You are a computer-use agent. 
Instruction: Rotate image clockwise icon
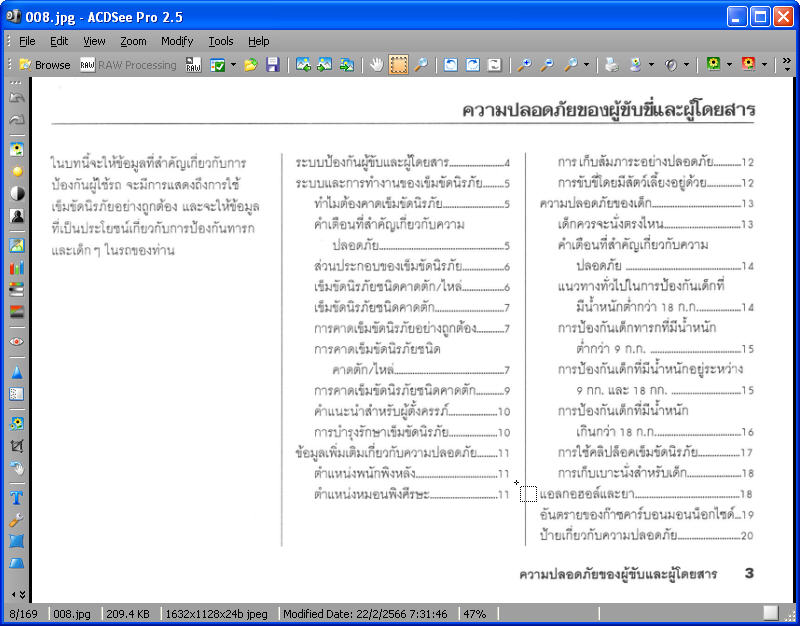pyautogui.click(x=473, y=65)
